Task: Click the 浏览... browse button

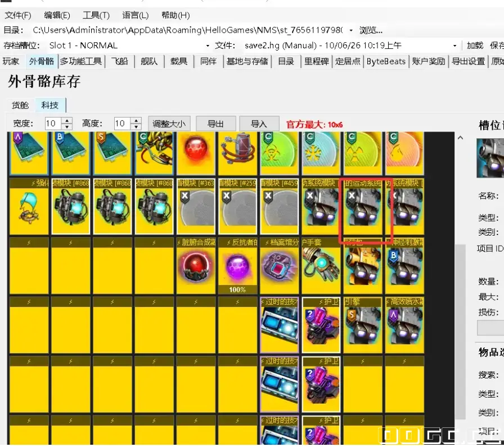Action: tap(371, 30)
